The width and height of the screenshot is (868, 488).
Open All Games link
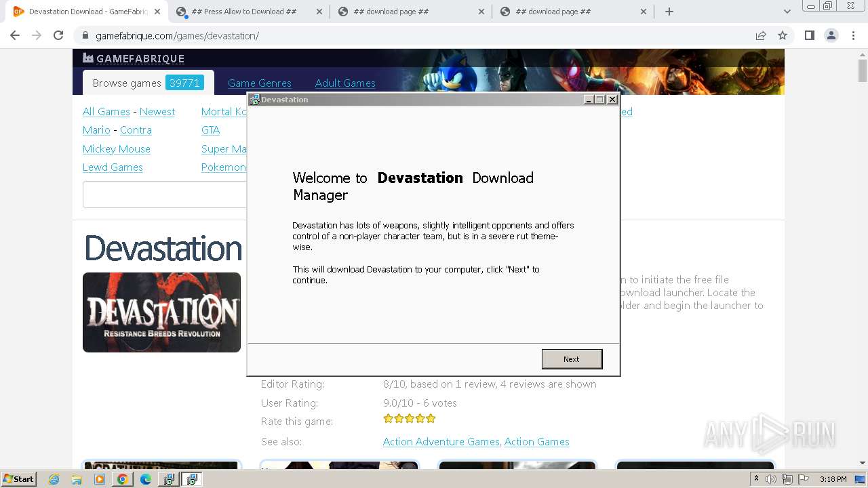point(106,112)
